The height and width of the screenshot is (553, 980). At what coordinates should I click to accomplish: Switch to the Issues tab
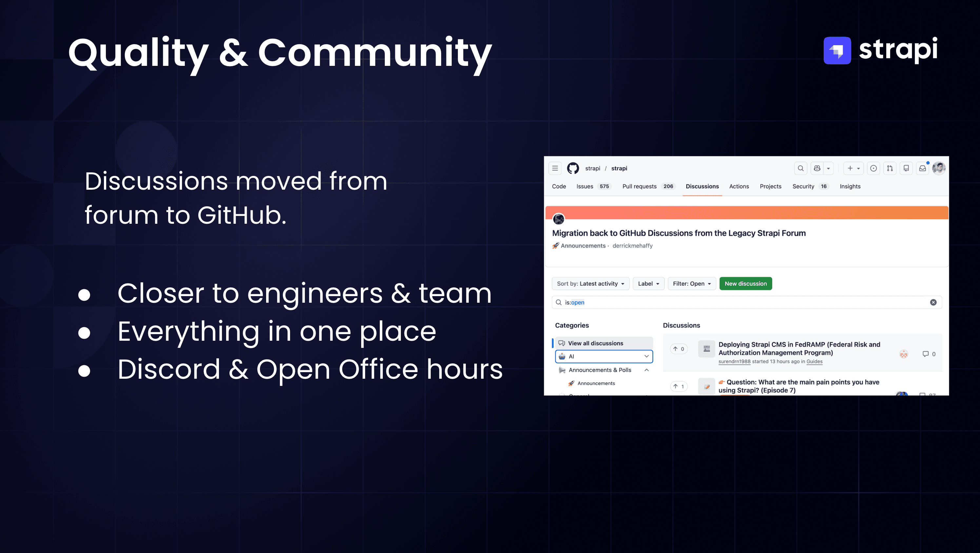(594, 186)
